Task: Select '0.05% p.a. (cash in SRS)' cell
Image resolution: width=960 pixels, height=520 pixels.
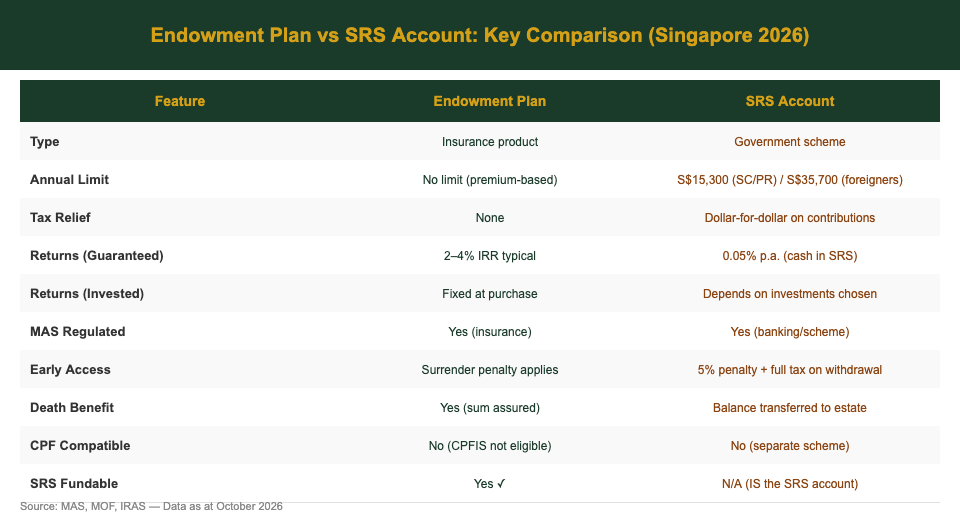Action: [790, 255]
